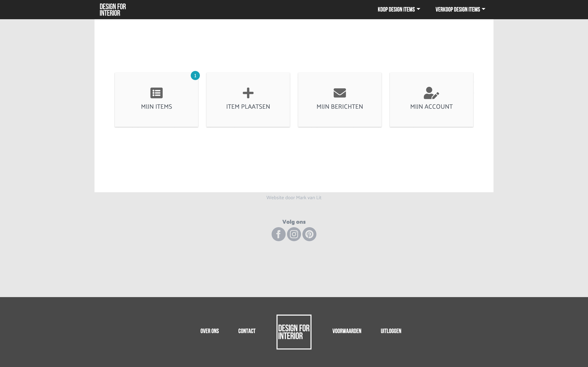Expand the Koop Design Items dropdown
This screenshot has width=588, height=367.
396,9
